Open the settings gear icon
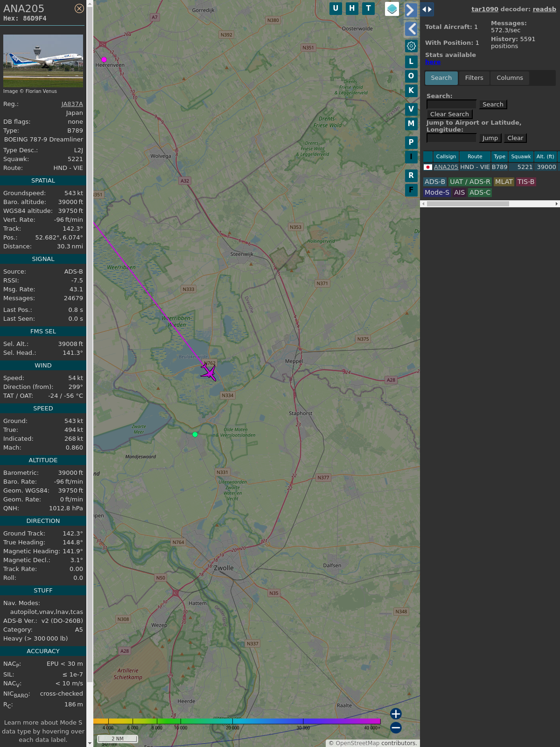 [x=411, y=46]
